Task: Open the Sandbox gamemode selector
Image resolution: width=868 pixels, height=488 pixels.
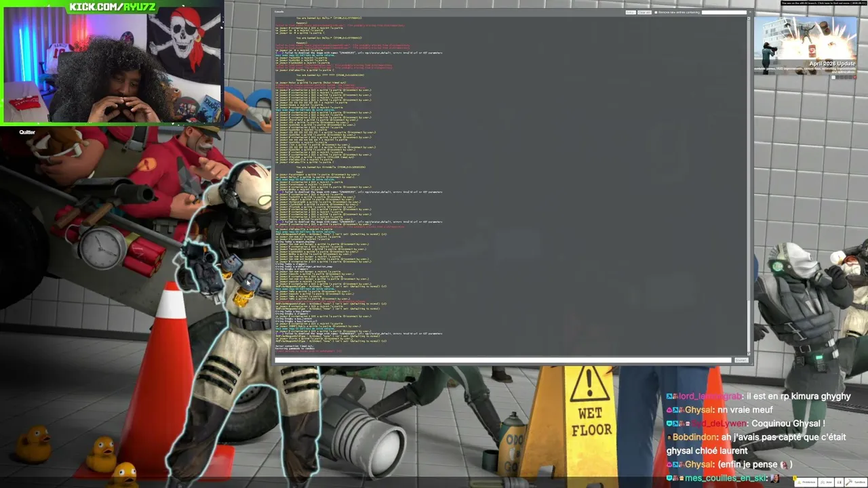Action: (856, 482)
